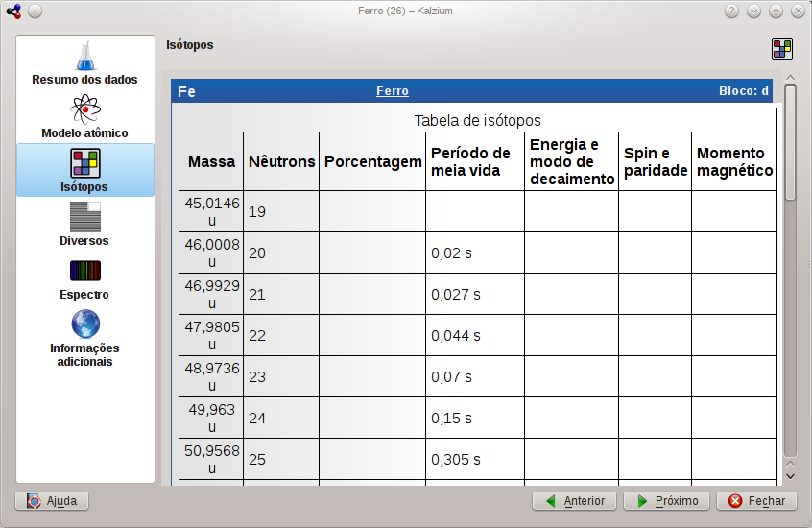Click the neutron count 24 cell
812x528 pixels.
pos(281,418)
